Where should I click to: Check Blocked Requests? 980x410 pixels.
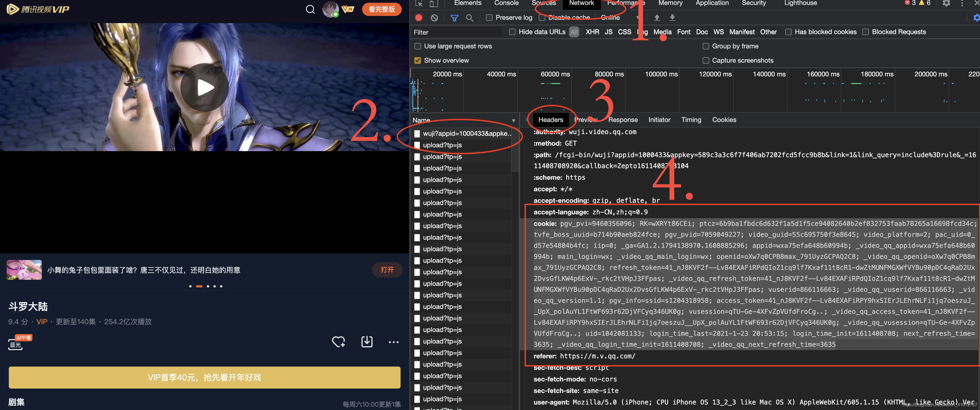pos(865,32)
